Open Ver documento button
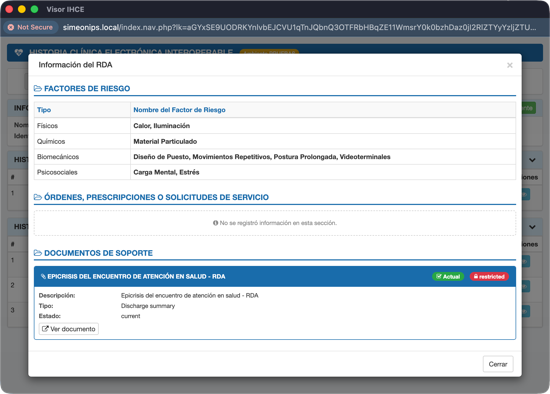 pyautogui.click(x=69, y=329)
